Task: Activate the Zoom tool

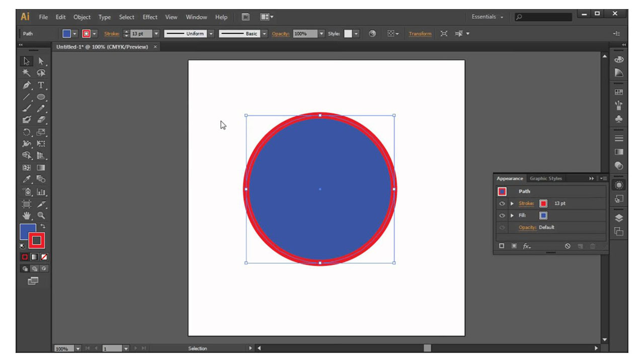Action: (41, 216)
